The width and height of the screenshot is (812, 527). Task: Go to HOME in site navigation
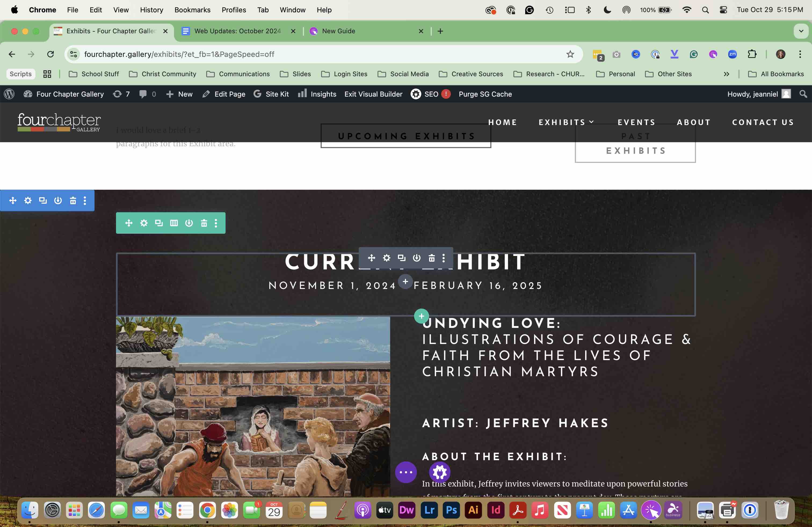pyautogui.click(x=503, y=122)
